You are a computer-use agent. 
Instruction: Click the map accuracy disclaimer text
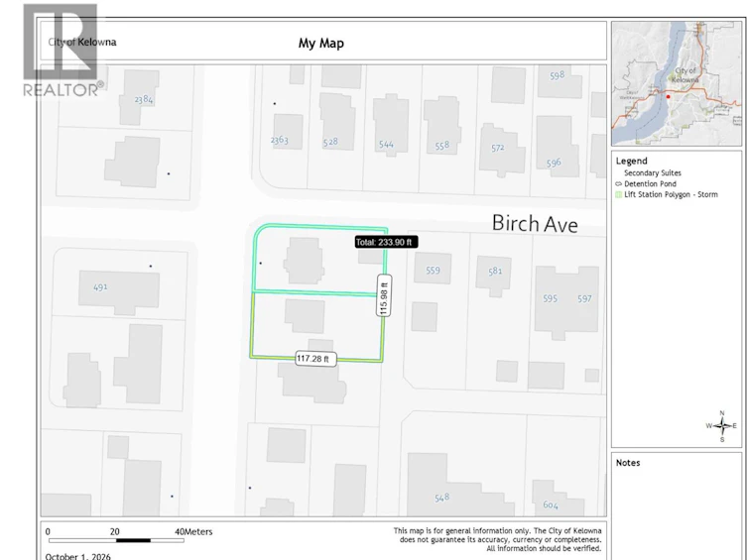pos(497,539)
